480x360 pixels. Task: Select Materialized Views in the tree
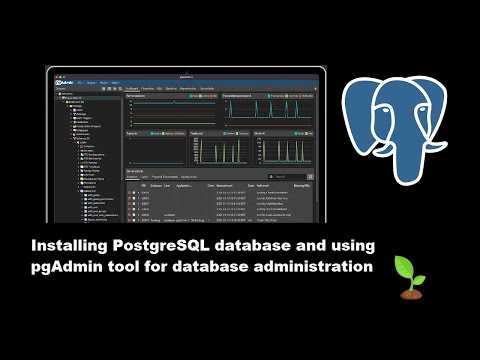92,179
